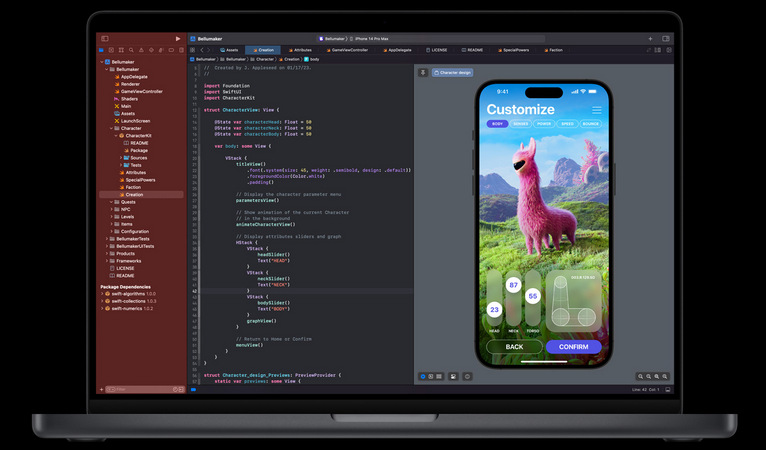Screen dimensions: 766x450
Task: Expand the Sources folder
Action: coord(121,158)
